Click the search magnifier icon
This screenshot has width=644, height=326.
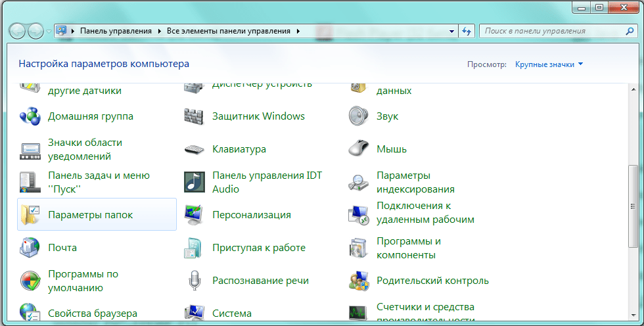630,31
